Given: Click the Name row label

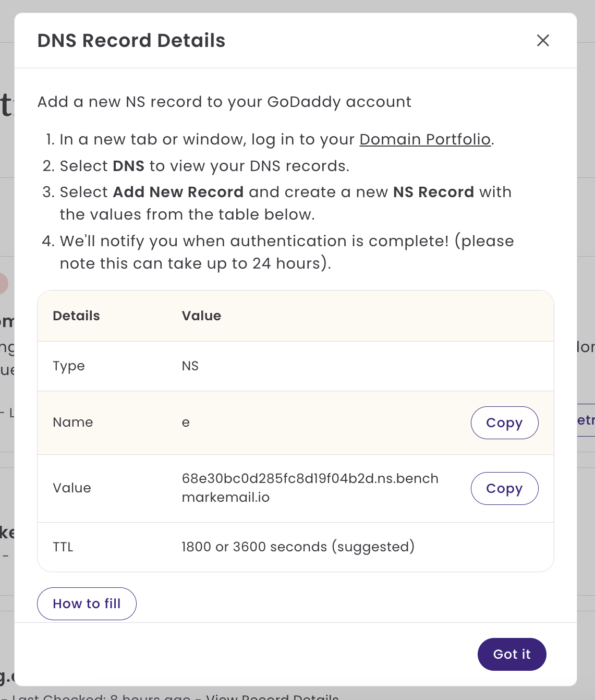Looking at the screenshot, I should pyautogui.click(x=73, y=423).
